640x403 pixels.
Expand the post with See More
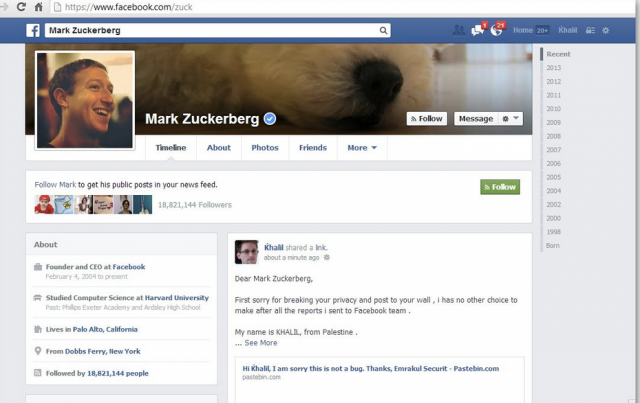pyautogui.click(x=261, y=343)
